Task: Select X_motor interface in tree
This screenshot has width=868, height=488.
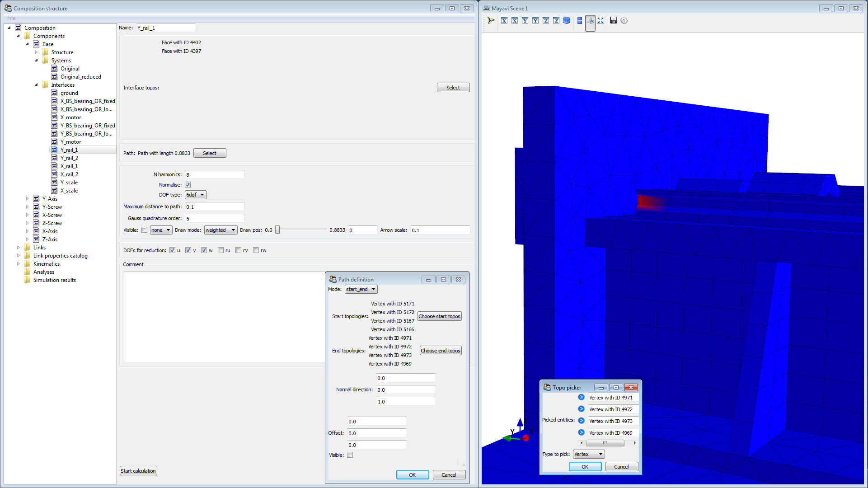Action: click(70, 117)
